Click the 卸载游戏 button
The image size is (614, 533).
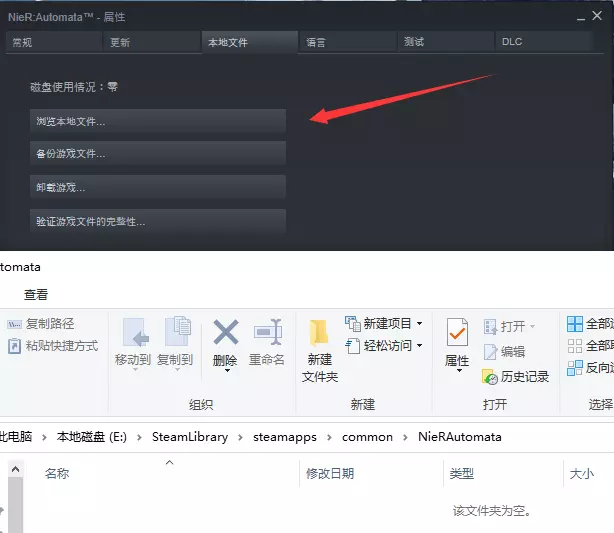click(158, 187)
